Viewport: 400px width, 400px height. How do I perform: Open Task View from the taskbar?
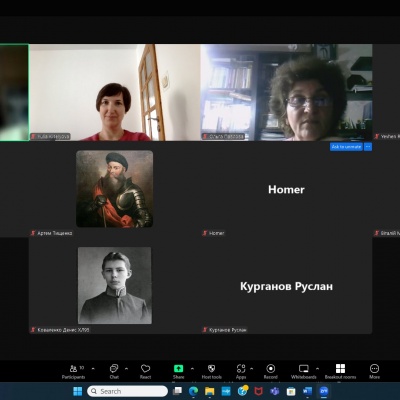pyautogui.click(x=177, y=391)
